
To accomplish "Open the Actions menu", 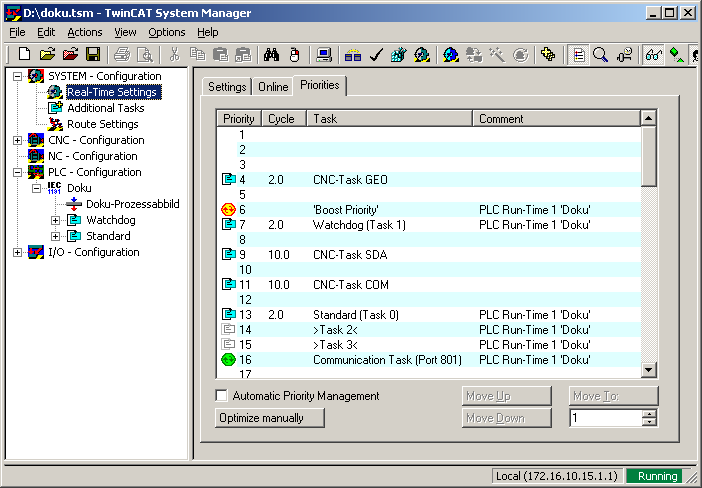I will tap(85, 32).
